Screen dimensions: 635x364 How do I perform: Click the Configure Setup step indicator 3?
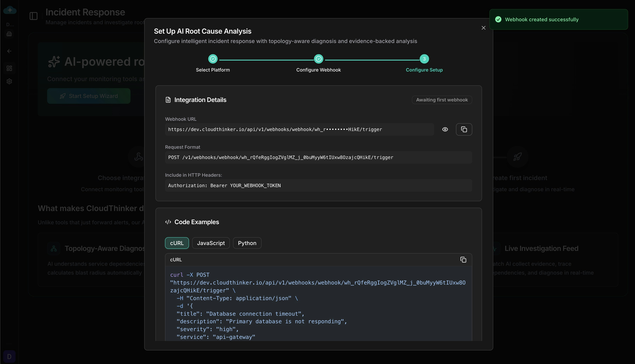(x=424, y=59)
